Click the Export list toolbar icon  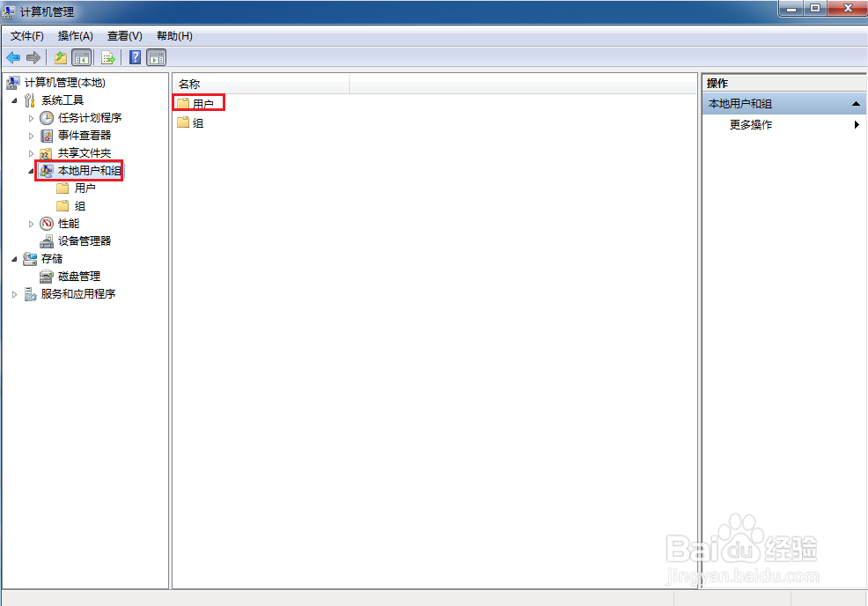tap(108, 57)
